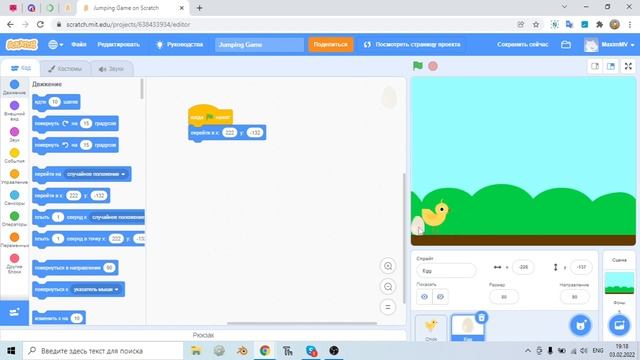This screenshot has height=360, width=640.
Task: Open Chrome from the taskbar
Action: point(265,351)
